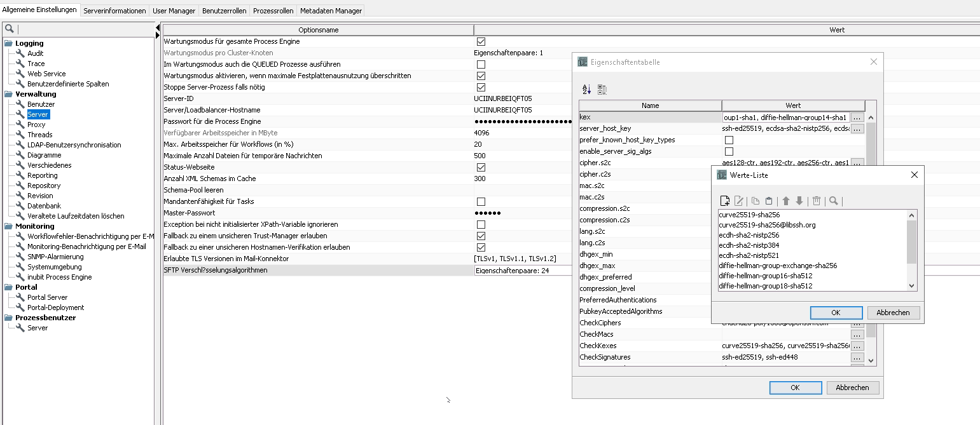Viewport: 980px width, 425px height.
Task: Toggle Mandantenfähigkeit für Tasks checkbox
Action: click(x=481, y=201)
